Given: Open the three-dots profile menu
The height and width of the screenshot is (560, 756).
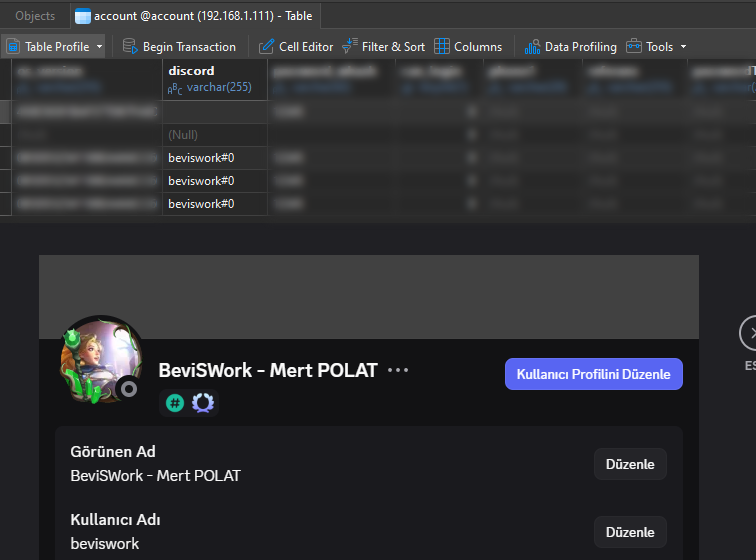Looking at the screenshot, I should tap(398, 370).
